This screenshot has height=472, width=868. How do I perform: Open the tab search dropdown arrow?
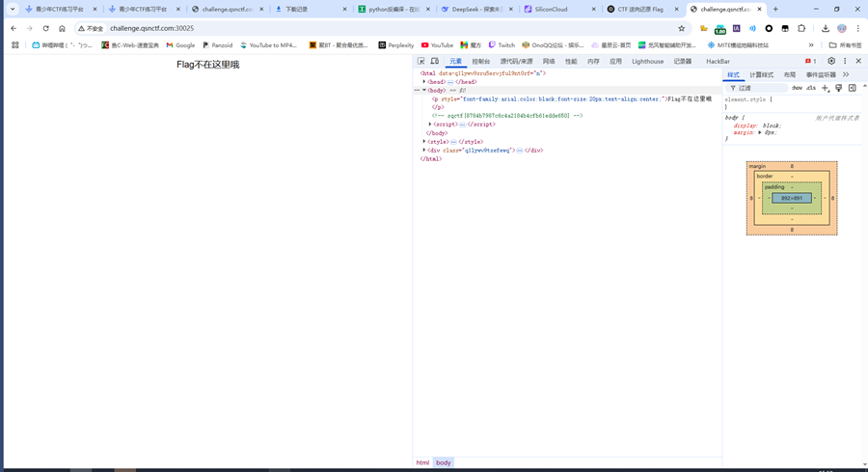click(x=13, y=9)
